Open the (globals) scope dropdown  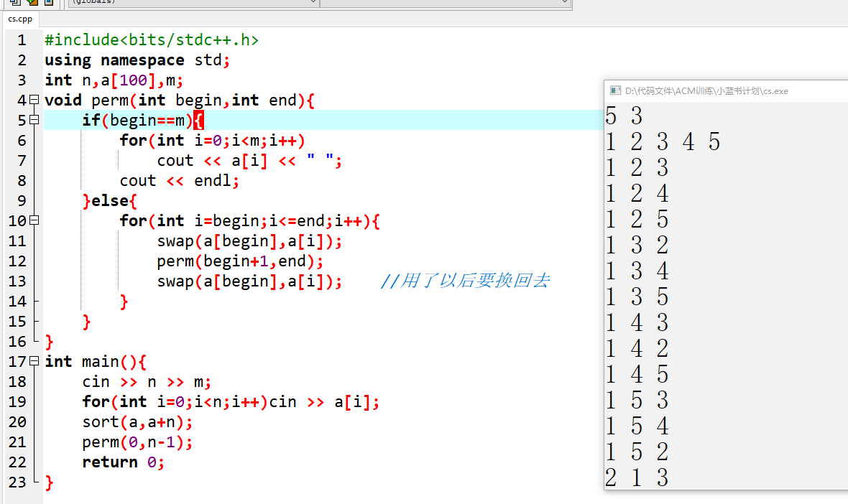(x=193, y=2)
